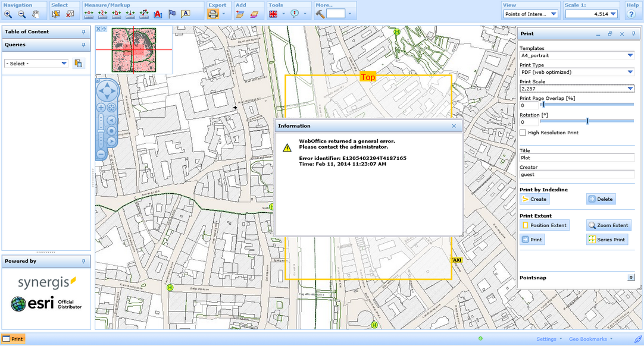Viewport: 644px width, 346px height.
Task: Pin the Table of Content panel
Action: [83, 32]
